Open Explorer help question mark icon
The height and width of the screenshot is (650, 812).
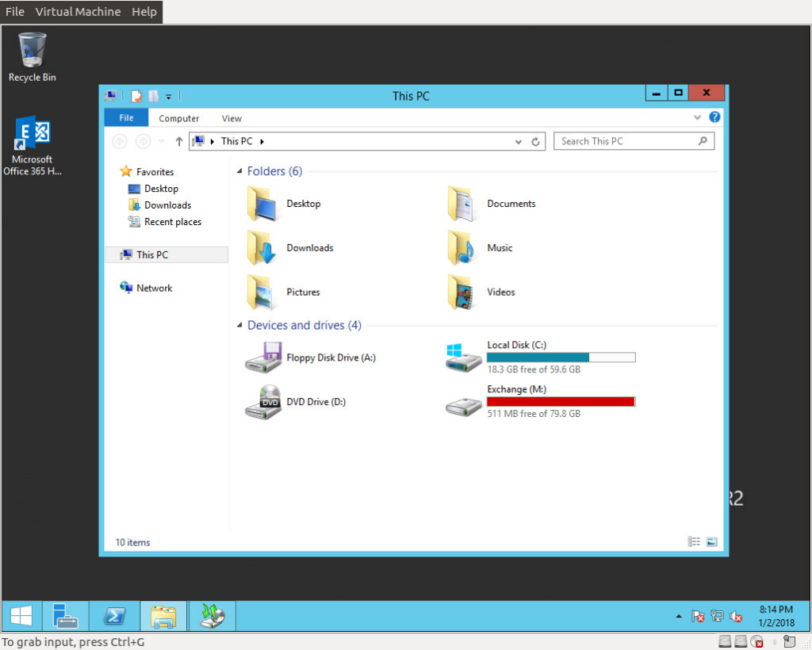click(x=714, y=117)
